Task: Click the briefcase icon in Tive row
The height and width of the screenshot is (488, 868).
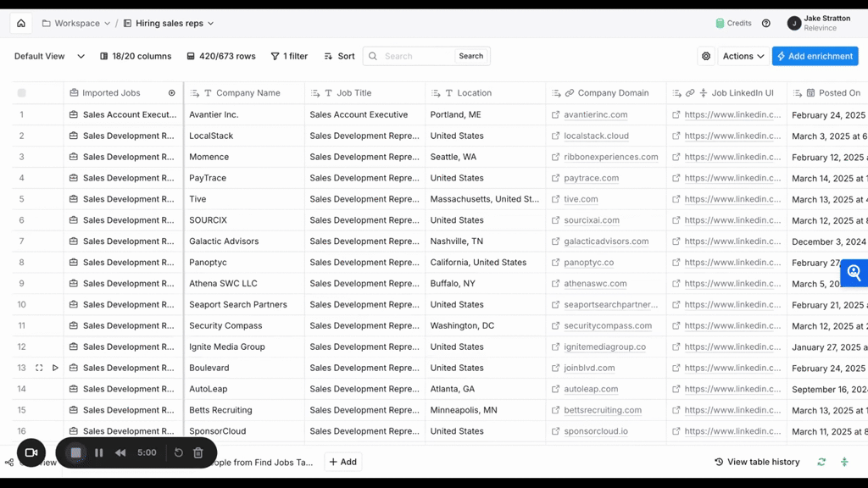Action: click(73, 198)
